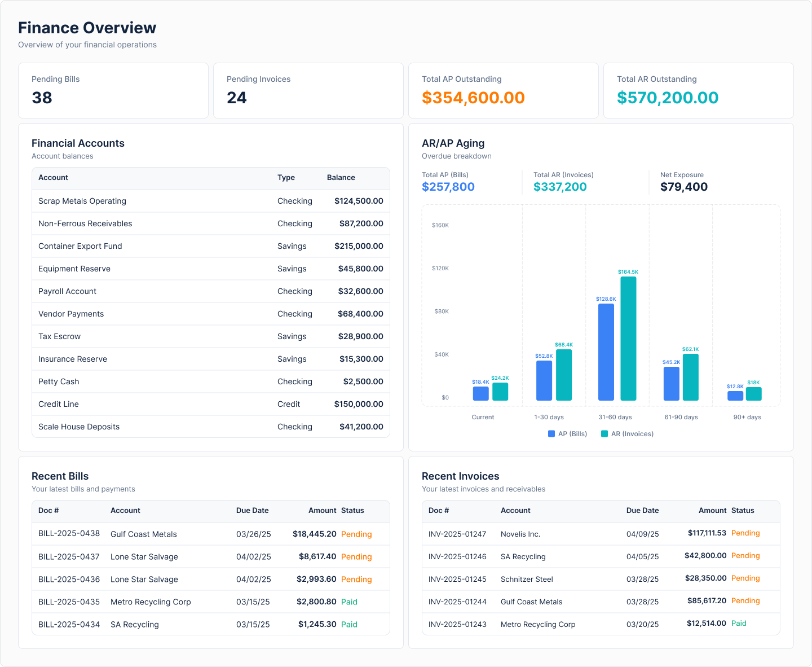Open the Credit Line account row
This screenshot has width=812, height=667.
click(211, 404)
